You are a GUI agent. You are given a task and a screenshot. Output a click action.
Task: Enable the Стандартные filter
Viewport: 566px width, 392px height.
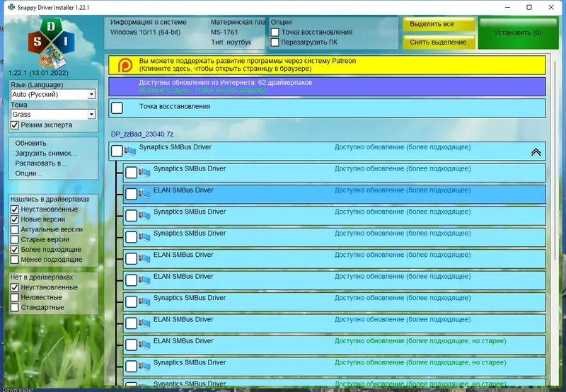click(15, 308)
